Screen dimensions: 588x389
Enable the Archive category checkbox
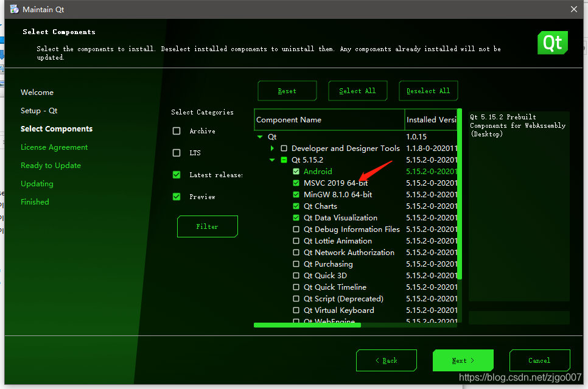[x=177, y=131]
